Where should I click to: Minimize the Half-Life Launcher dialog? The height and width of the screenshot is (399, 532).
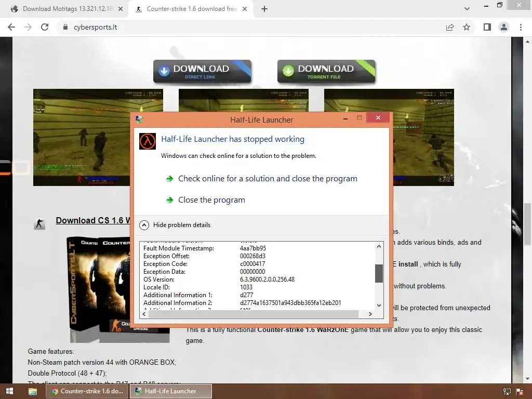click(x=345, y=118)
